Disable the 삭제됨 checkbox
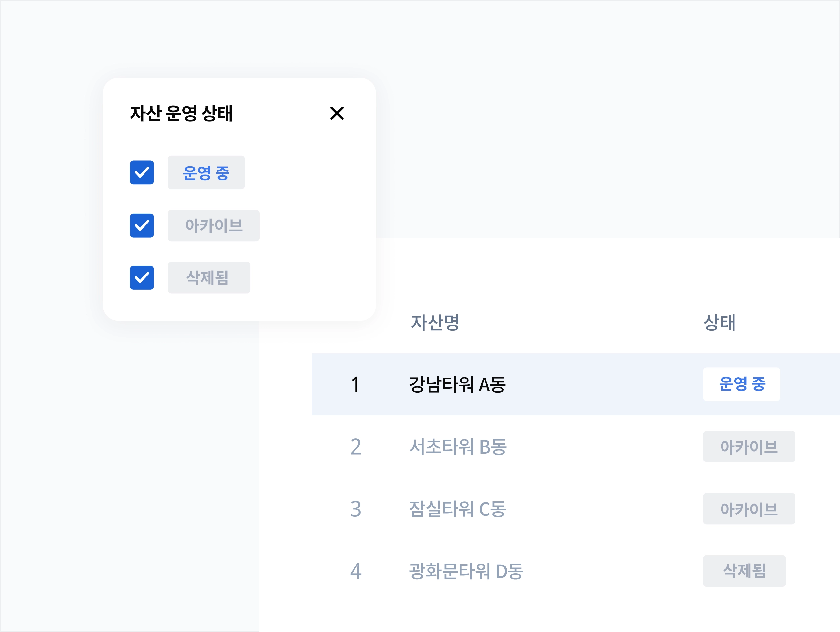 [142, 277]
